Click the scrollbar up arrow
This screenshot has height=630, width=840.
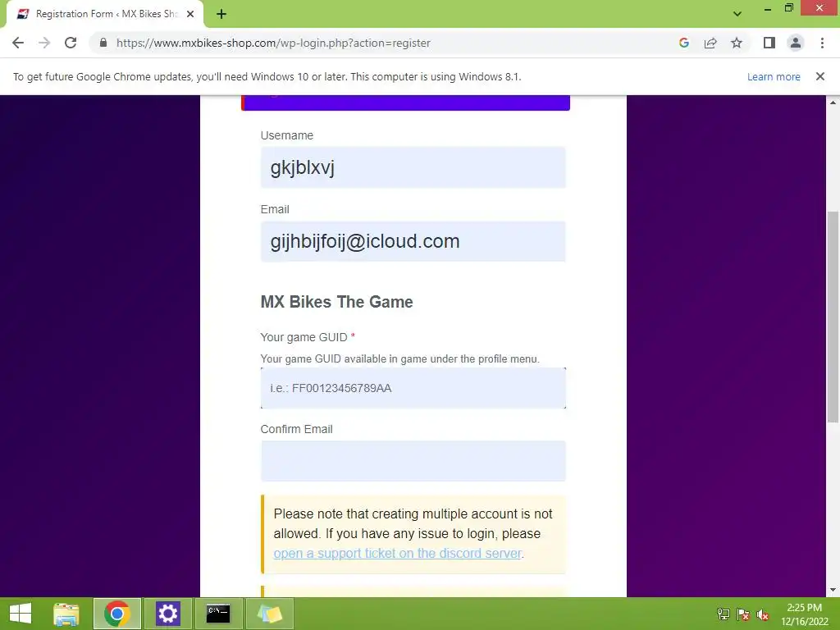[833, 102]
